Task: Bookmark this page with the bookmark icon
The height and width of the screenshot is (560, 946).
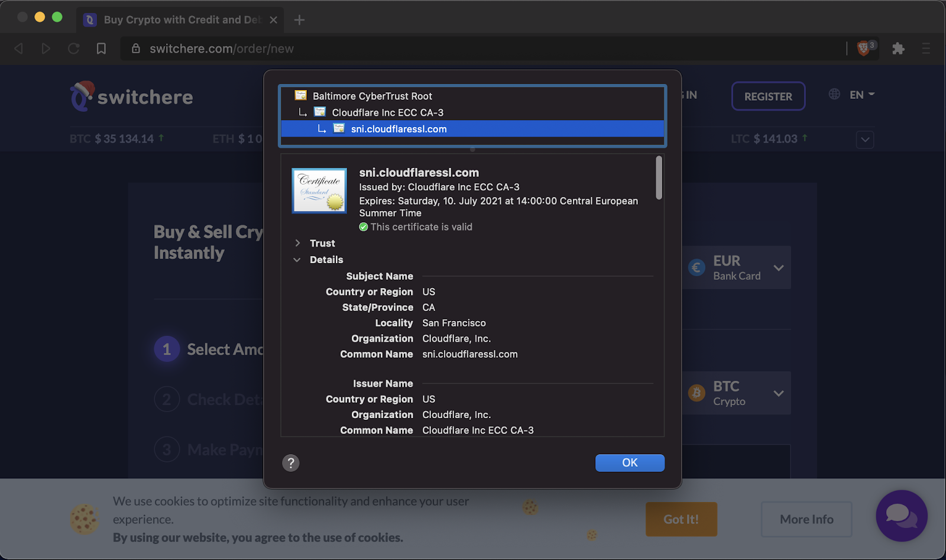Action: (x=101, y=48)
